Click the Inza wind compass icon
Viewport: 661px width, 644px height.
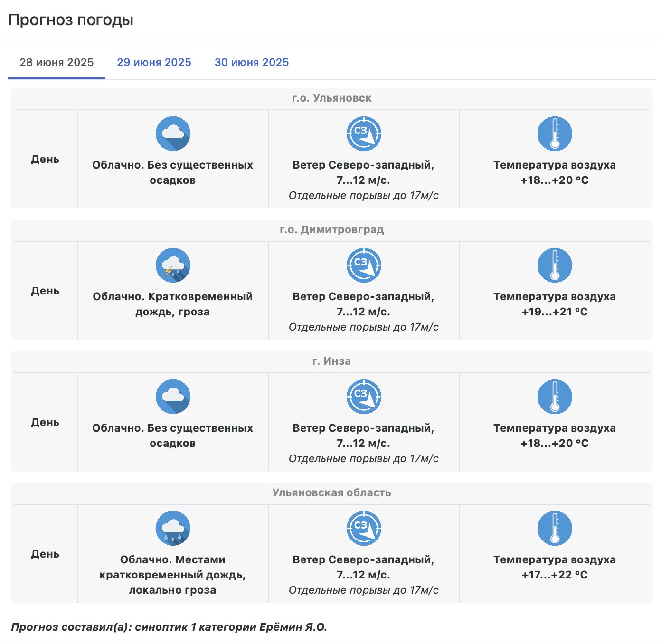364,397
